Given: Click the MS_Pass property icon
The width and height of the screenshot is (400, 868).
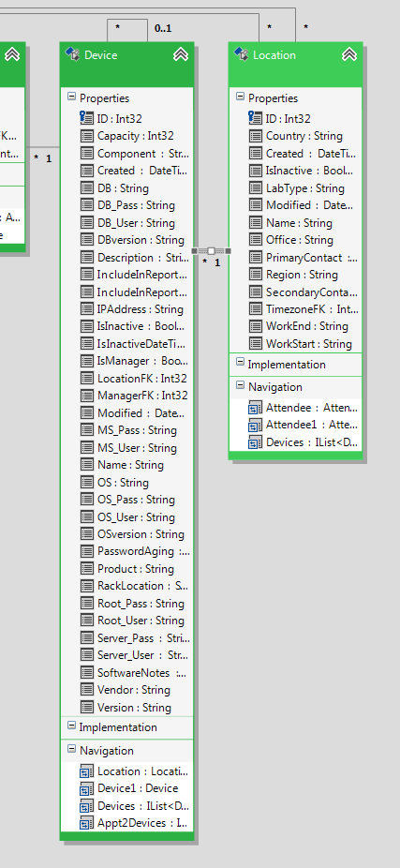Looking at the screenshot, I should tap(87, 430).
